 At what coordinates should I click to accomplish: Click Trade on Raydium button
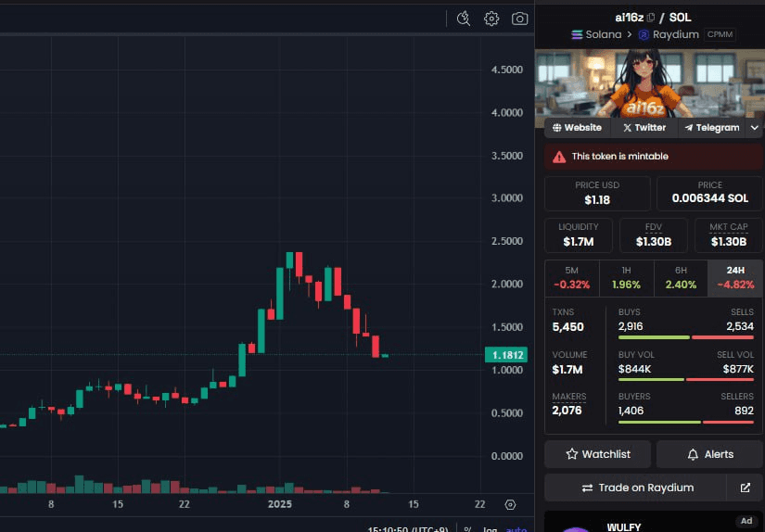point(636,488)
